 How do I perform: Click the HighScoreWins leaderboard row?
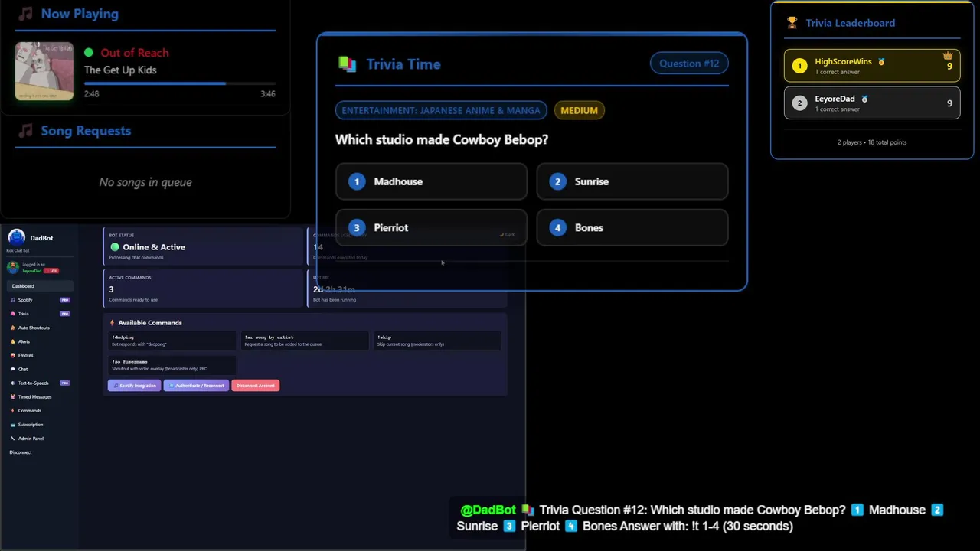tap(872, 66)
